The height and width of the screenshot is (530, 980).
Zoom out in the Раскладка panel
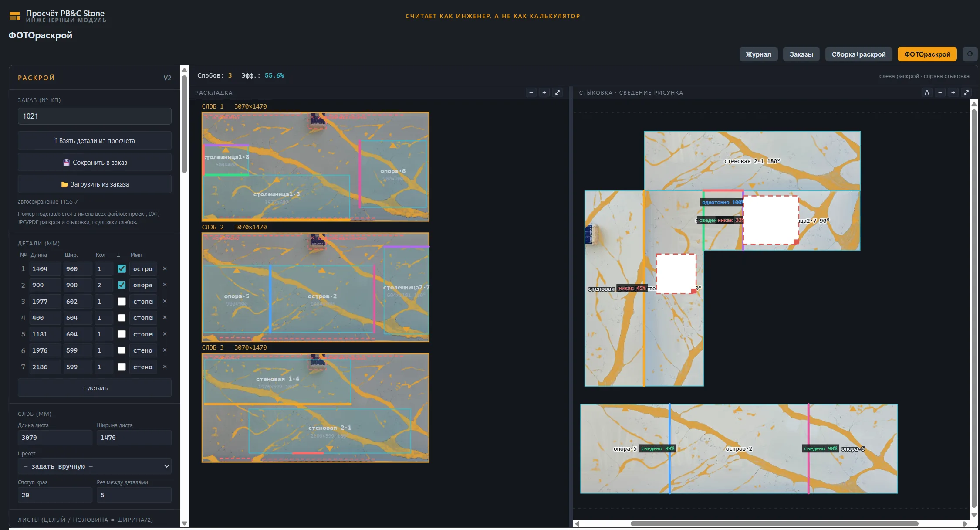(x=531, y=92)
